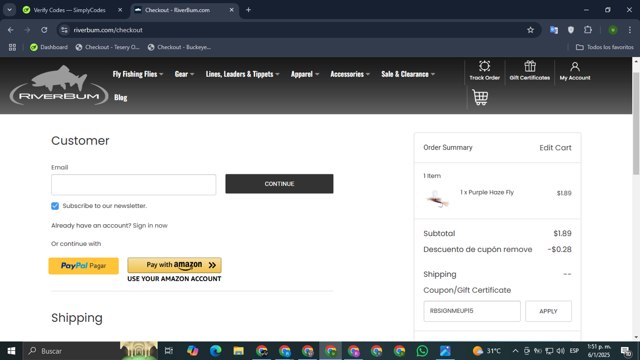Open Checkout - Buckeye bookmark
Viewport: 640px width, 360px height.
(x=180, y=47)
